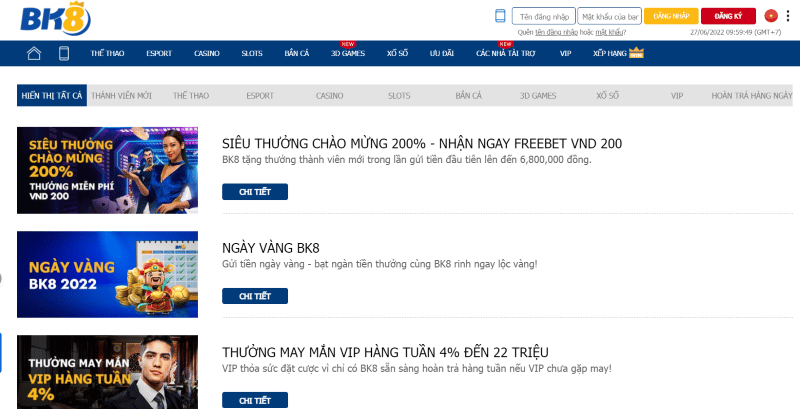Open Ưu Đãi in main navigation

442,53
